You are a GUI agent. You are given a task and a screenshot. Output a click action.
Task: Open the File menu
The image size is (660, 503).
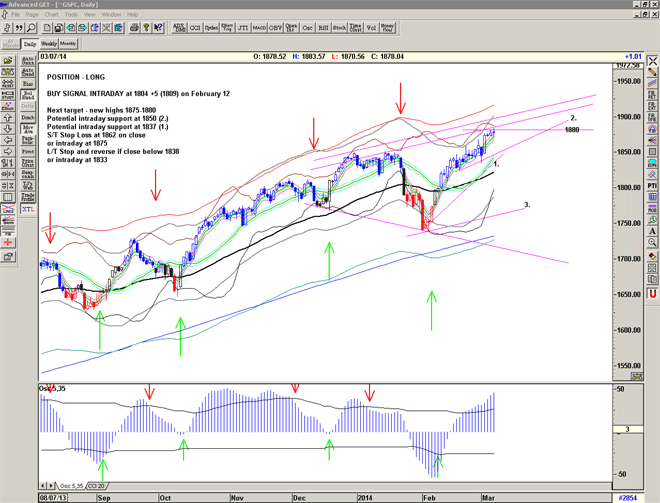click(x=16, y=15)
